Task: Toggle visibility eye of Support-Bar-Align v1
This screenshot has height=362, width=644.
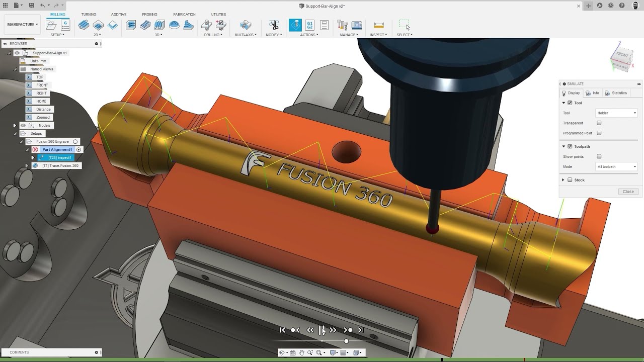Action: [x=17, y=53]
